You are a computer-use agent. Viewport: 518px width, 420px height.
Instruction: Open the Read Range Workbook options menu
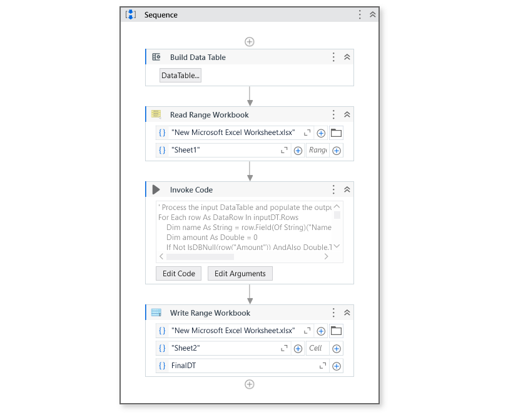pos(333,114)
